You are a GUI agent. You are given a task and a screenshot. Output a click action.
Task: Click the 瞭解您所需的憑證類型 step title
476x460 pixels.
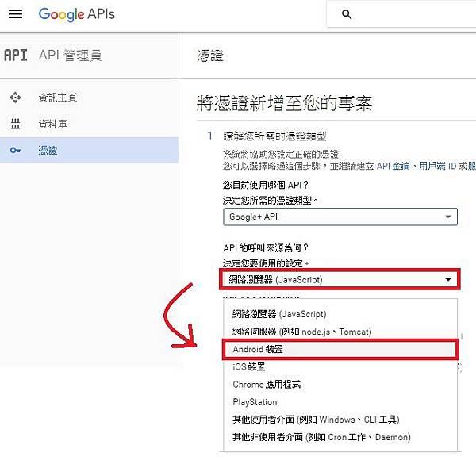[x=274, y=136]
